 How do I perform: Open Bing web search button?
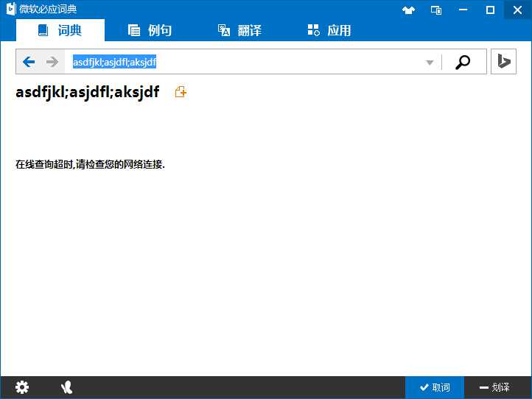point(503,61)
